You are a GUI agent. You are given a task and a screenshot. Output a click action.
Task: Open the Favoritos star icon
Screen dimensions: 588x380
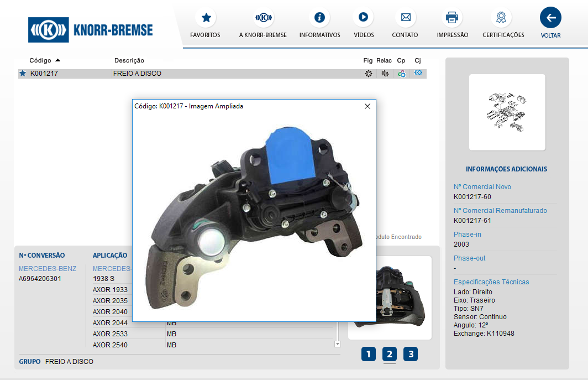[x=206, y=18]
